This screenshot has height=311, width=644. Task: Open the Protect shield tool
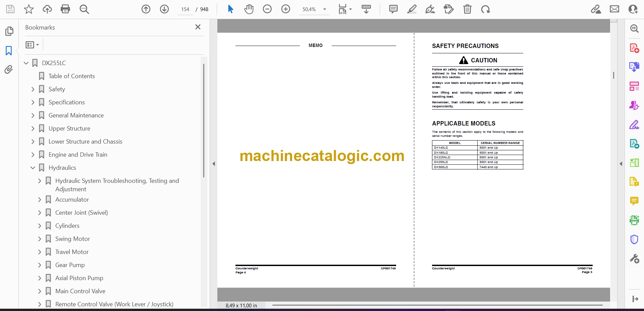pos(634,240)
